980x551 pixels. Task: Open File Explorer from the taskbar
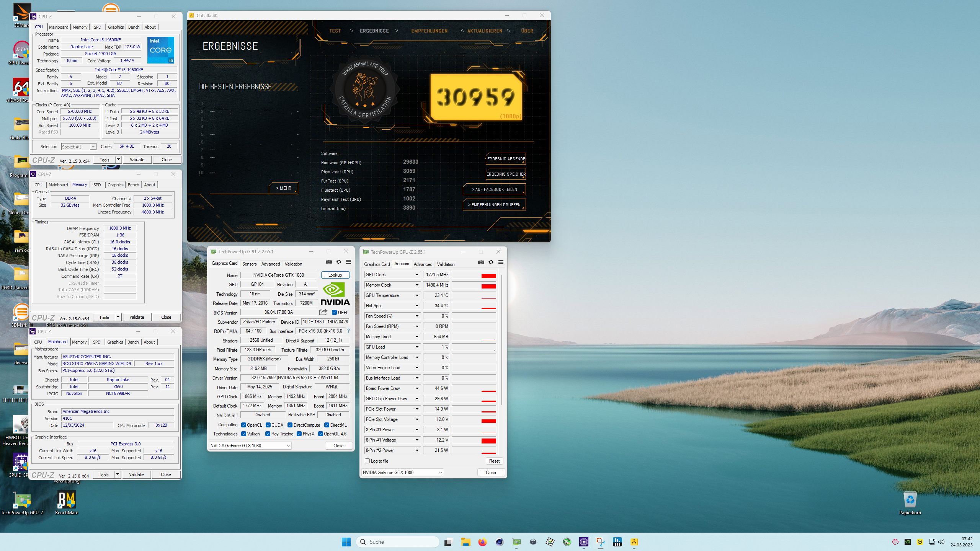coord(465,542)
